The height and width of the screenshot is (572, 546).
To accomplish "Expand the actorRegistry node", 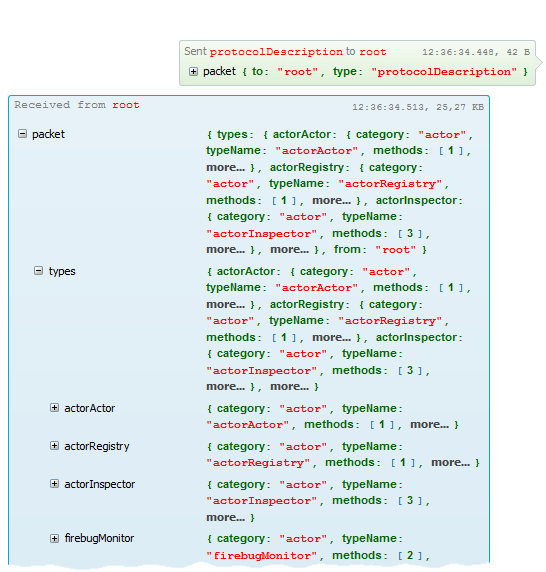I will [54, 445].
